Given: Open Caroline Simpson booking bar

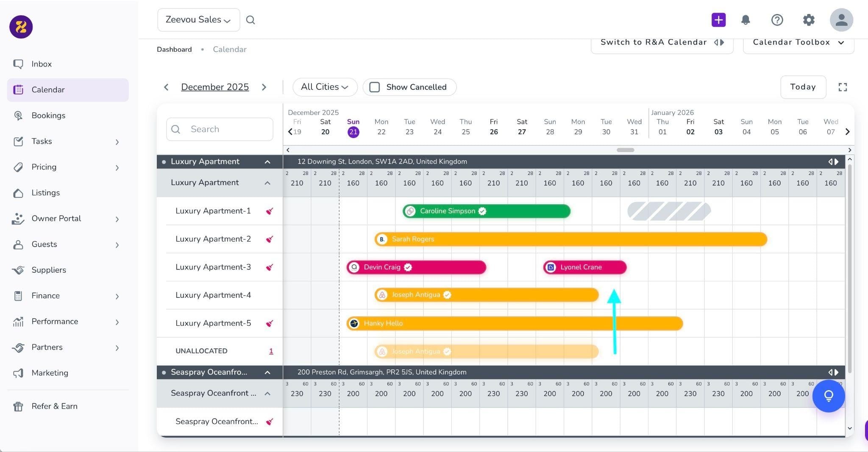Looking at the screenshot, I should (x=487, y=211).
